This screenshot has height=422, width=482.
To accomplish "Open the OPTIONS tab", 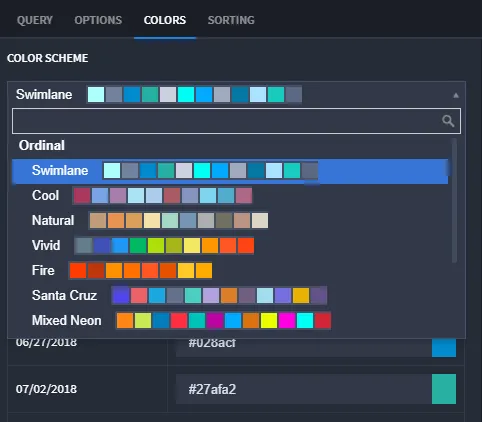I will [98, 20].
